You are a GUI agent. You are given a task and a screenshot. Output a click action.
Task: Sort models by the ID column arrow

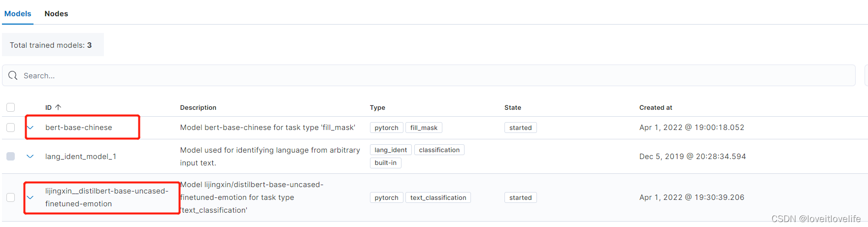(58, 107)
